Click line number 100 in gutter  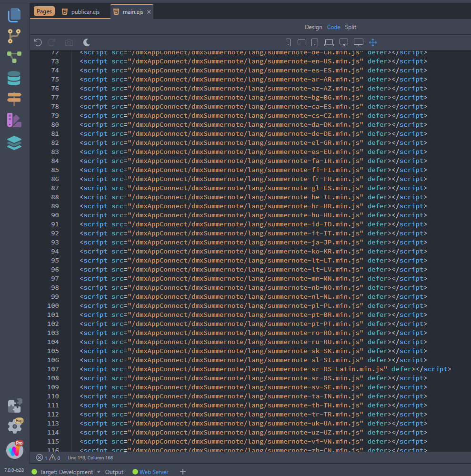tap(53, 306)
